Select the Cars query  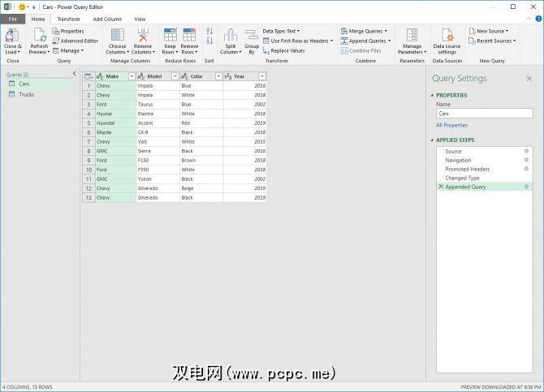point(41,84)
